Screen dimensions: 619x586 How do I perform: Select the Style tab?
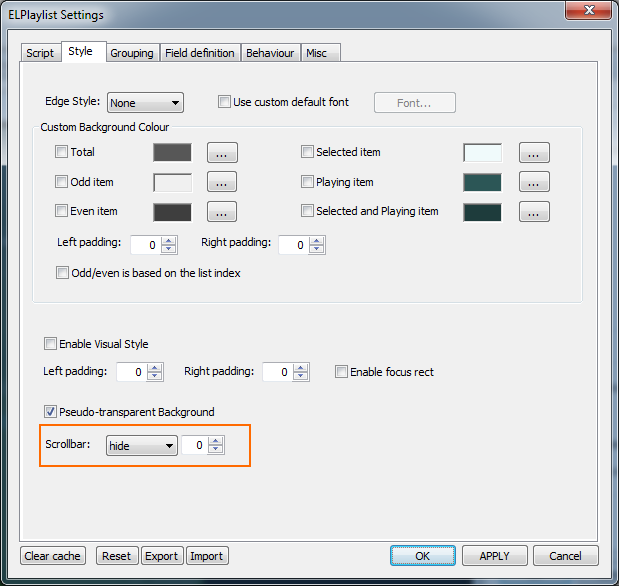pyautogui.click(x=83, y=51)
